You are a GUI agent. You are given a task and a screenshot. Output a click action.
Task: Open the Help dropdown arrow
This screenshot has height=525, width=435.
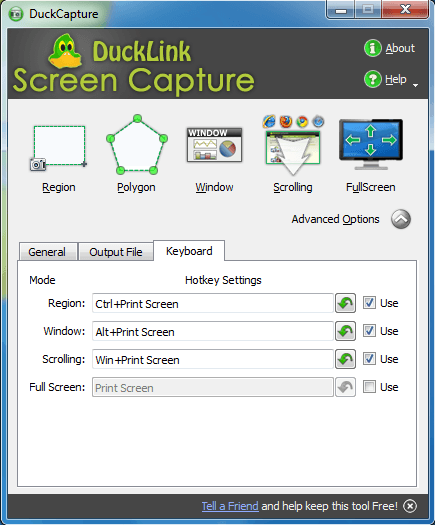click(416, 86)
